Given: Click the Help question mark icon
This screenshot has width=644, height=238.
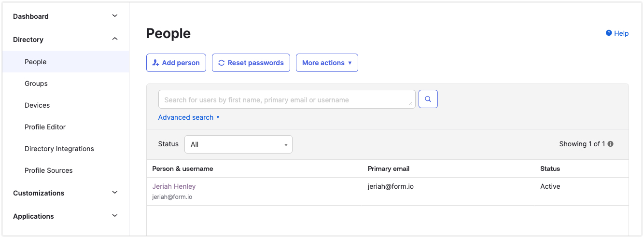Looking at the screenshot, I should click(609, 33).
